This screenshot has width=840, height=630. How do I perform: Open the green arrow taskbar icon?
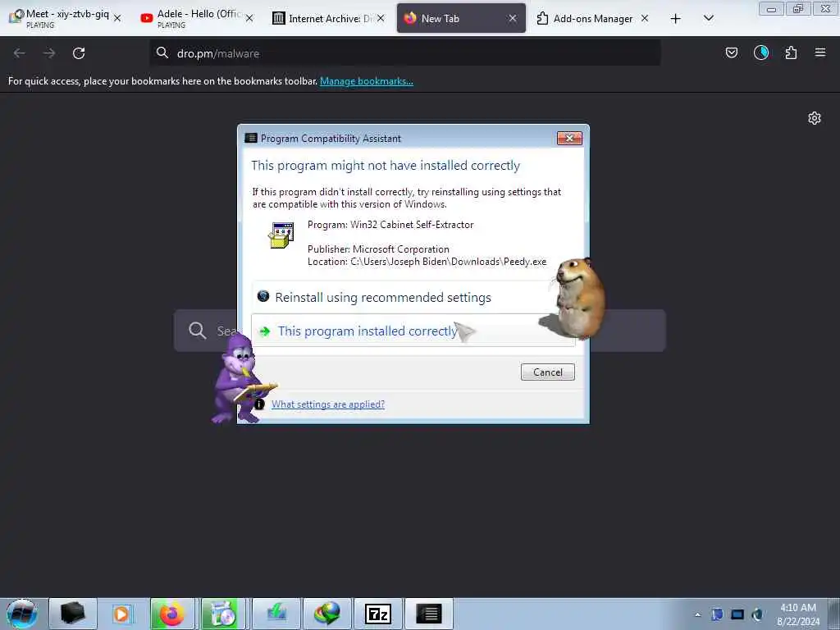pyautogui.click(x=276, y=614)
